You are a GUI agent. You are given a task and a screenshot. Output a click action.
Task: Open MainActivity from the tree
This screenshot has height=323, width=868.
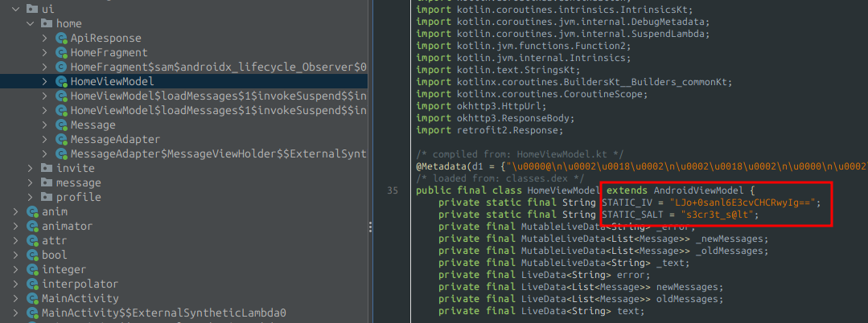pyautogui.click(x=80, y=298)
